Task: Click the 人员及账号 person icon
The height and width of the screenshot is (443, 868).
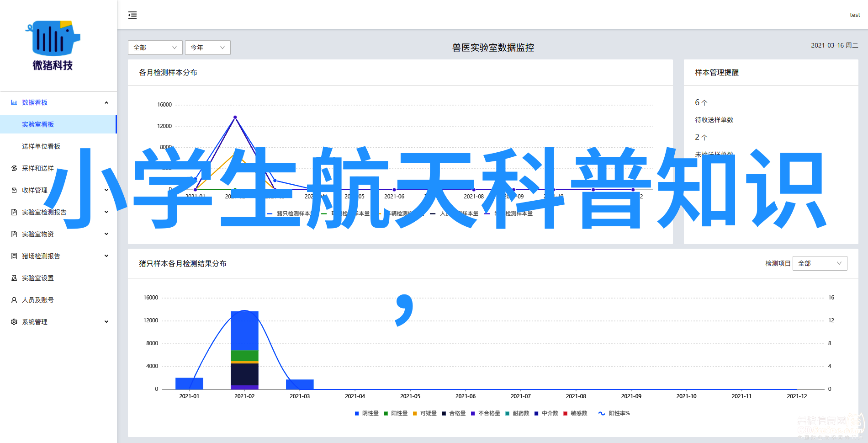Action: pyautogui.click(x=14, y=300)
